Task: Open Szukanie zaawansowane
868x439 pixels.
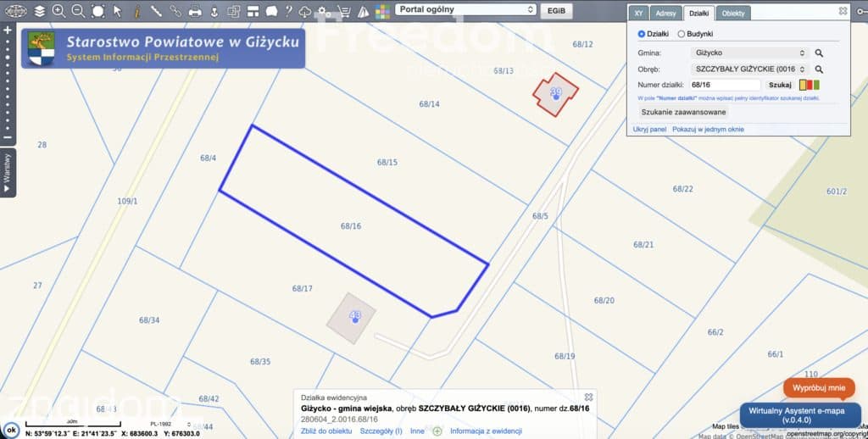Action: pyautogui.click(x=683, y=112)
